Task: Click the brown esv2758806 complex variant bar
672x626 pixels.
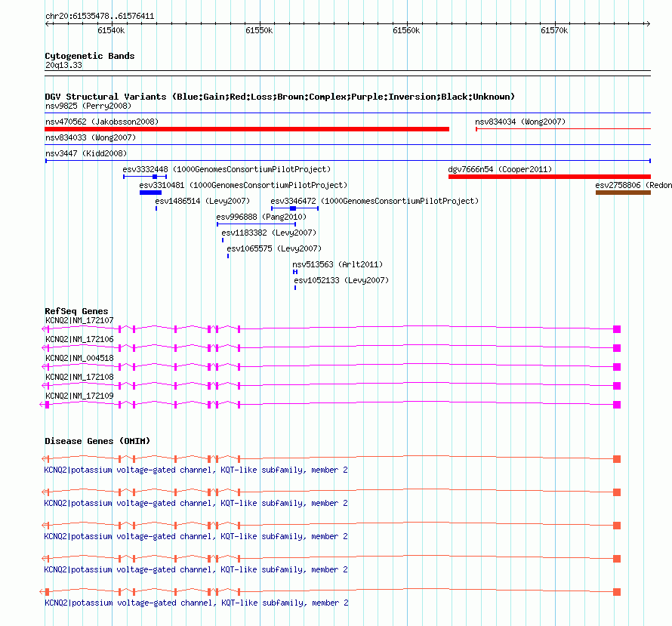Action: click(623, 193)
